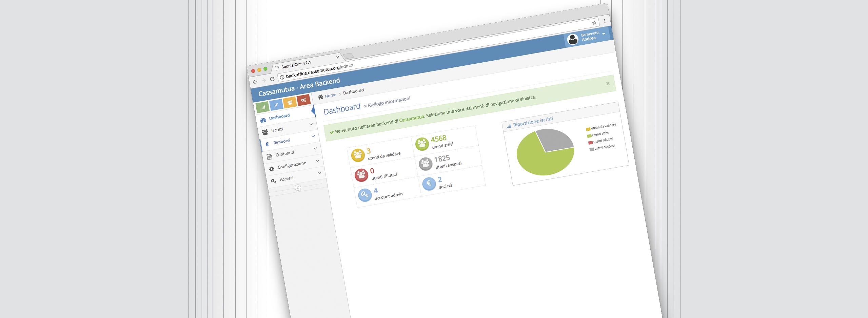The width and height of the screenshot is (868, 318).
Task: Click the red utenti rifiutati icon
Action: (x=361, y=175)
